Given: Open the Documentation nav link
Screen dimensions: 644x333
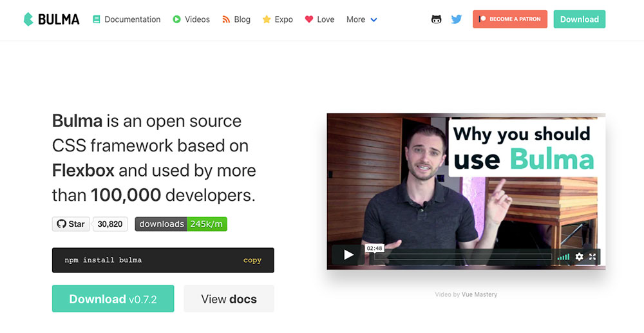Looking at the screenshot, I should coord(126,19).
